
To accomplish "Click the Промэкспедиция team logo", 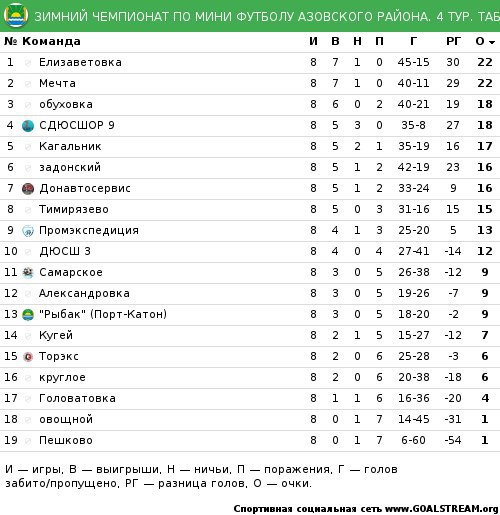I will pos(28,231).
